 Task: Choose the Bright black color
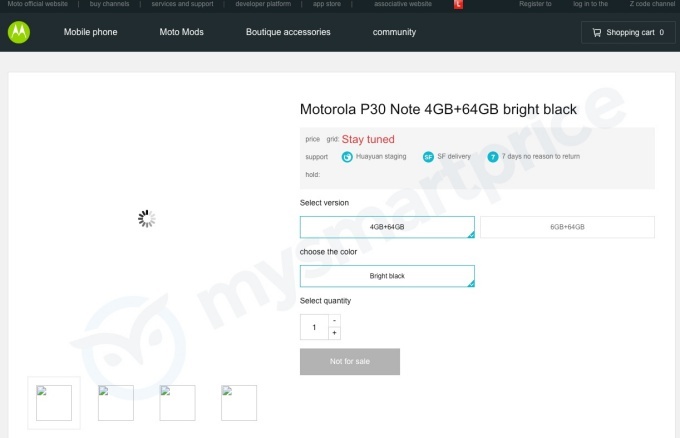[387, 276]
